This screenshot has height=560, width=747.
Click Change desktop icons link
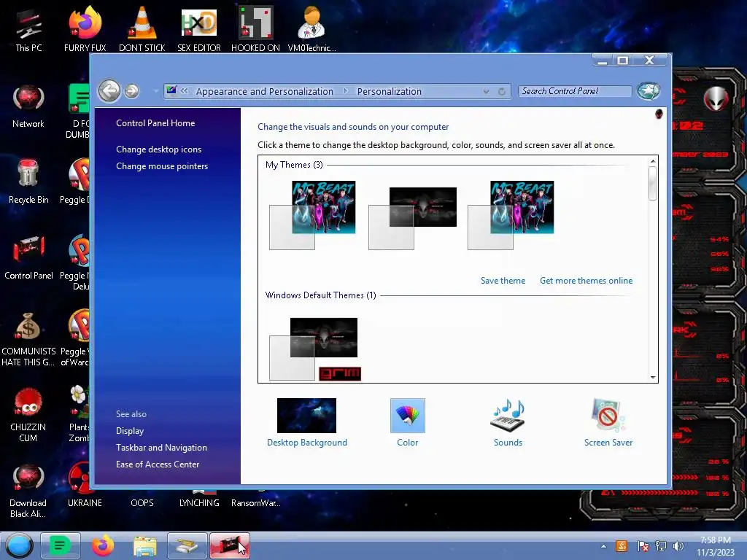(x=158, y=149)
